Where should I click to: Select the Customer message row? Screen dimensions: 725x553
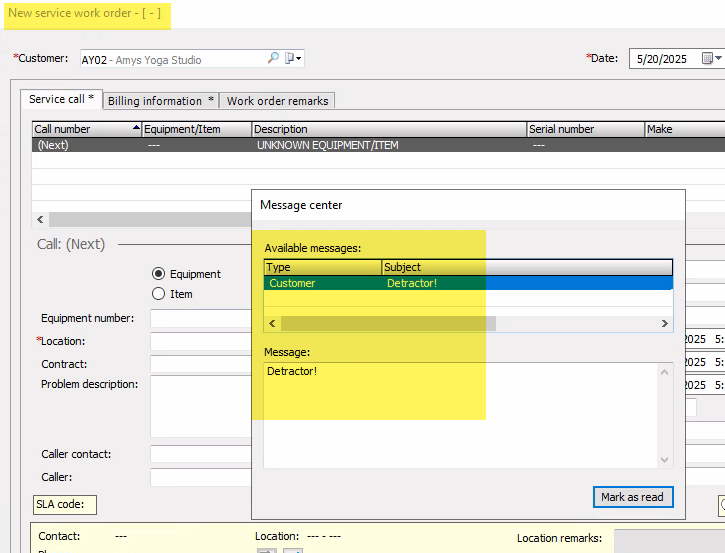click(x=468, y=283)
